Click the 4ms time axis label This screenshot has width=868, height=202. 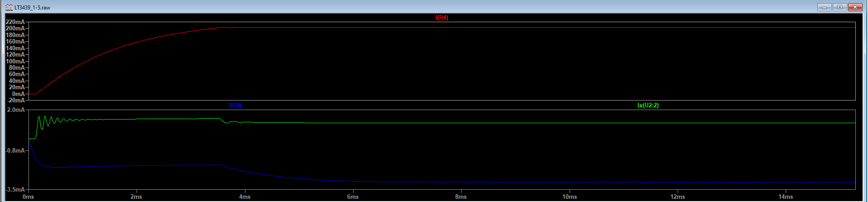pos(245,197)
